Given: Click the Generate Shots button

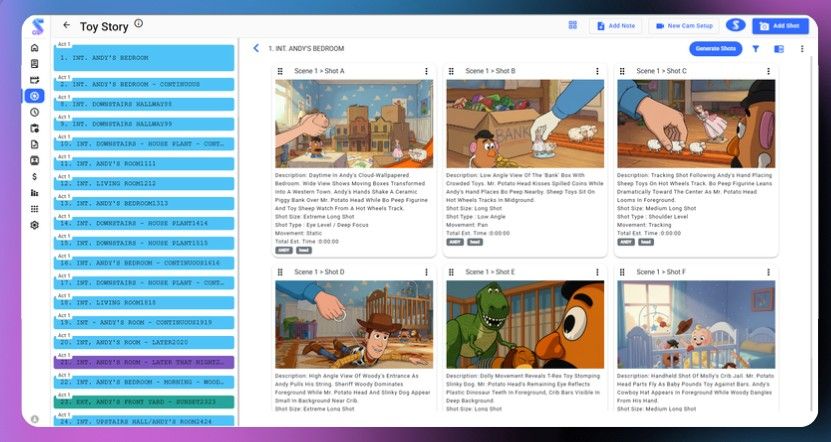Looking at the screenshot, I should (x=715, y=49).
